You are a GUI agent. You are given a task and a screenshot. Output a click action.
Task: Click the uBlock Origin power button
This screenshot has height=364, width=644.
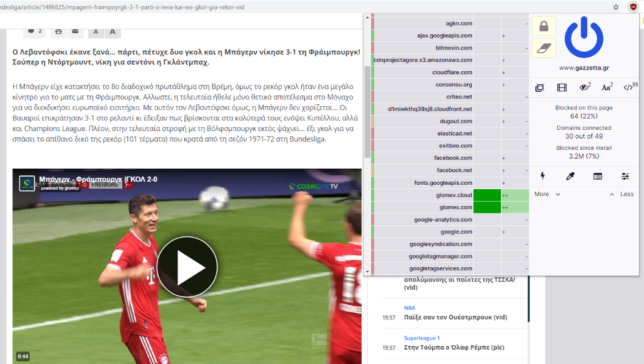pyautogui.click(x=583, y=37)
